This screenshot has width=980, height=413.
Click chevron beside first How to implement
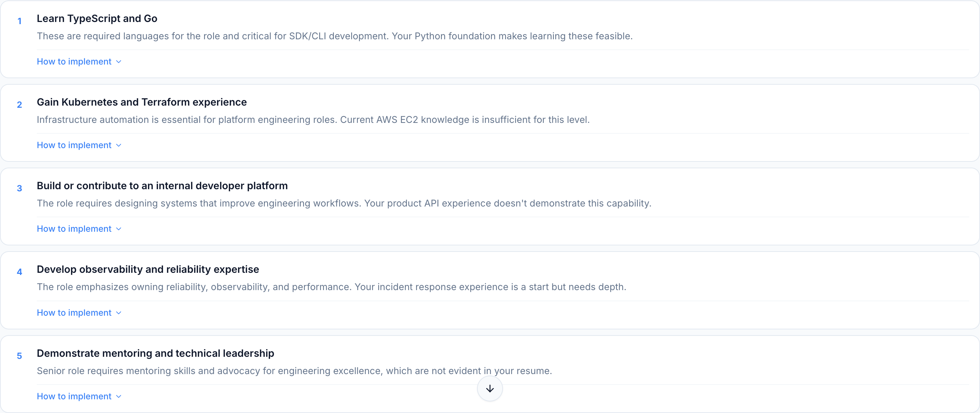coord(119,62)
